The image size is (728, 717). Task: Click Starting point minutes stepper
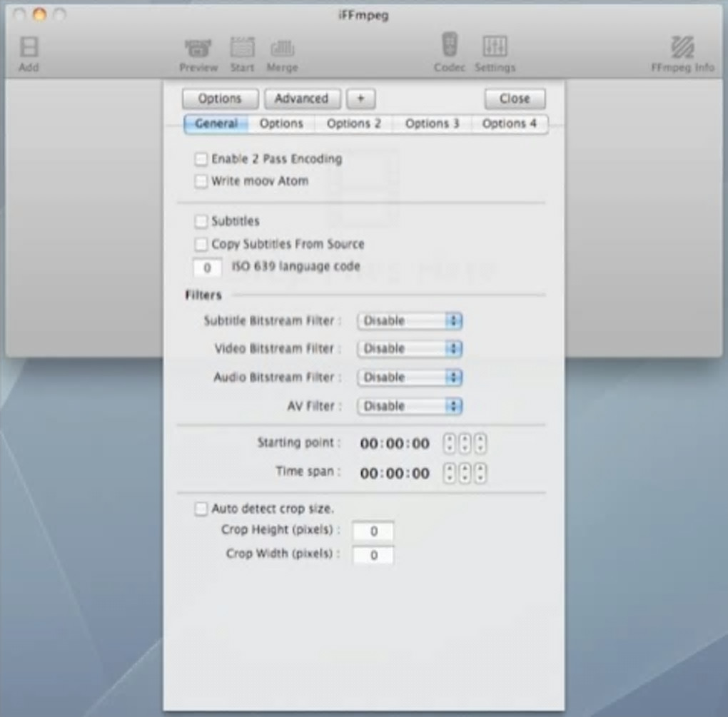465,443
